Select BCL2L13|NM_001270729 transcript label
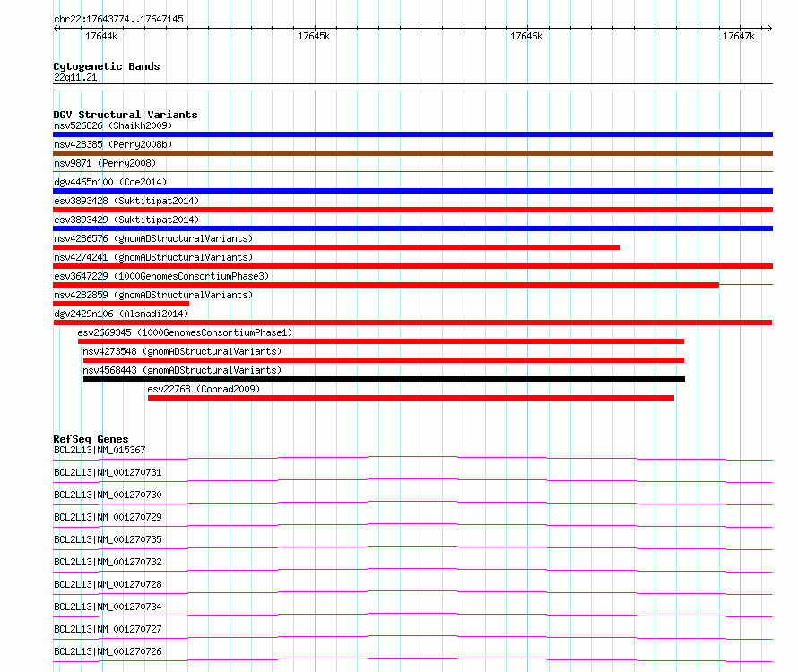The width and height of the screenshot is (798, 672). [x=108, y=517]
